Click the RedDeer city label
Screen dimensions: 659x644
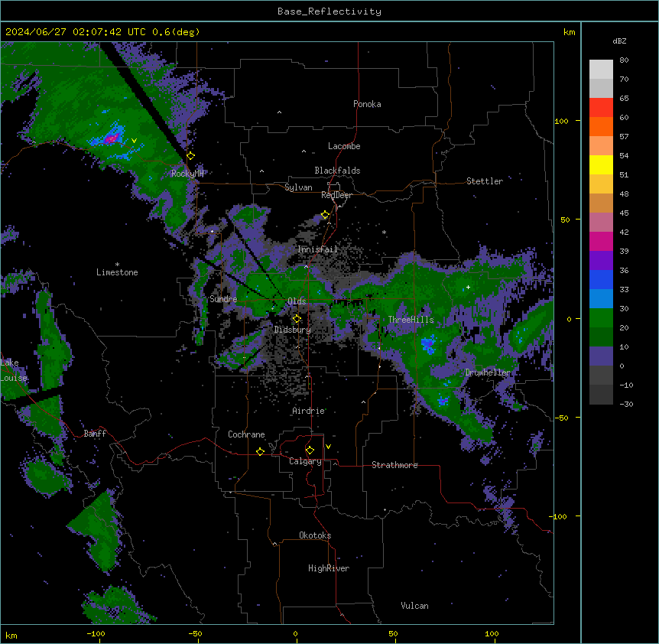(x=336, y=195)
